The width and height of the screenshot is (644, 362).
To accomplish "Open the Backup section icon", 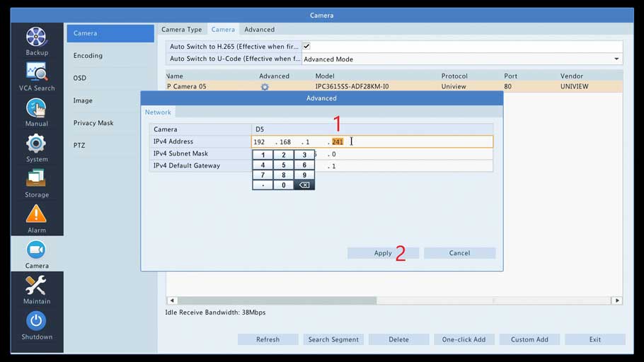I will coord(36,37).
